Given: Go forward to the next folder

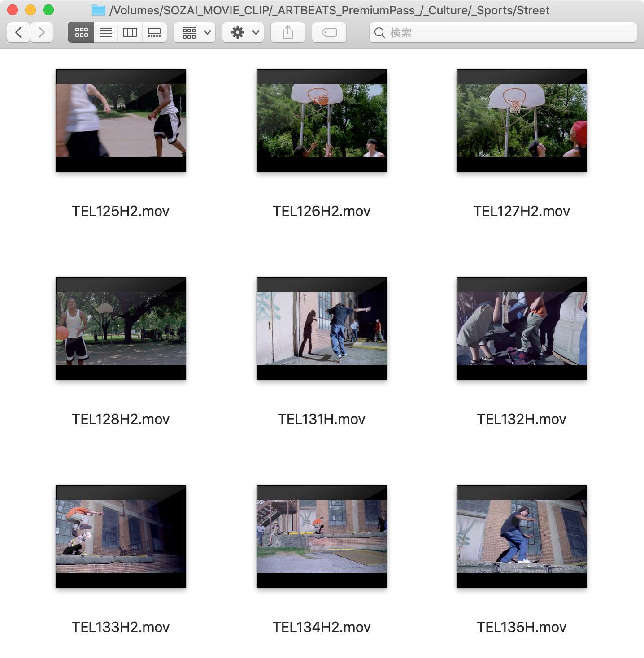Looking at the screenshot, I should (x=42, y=32).
